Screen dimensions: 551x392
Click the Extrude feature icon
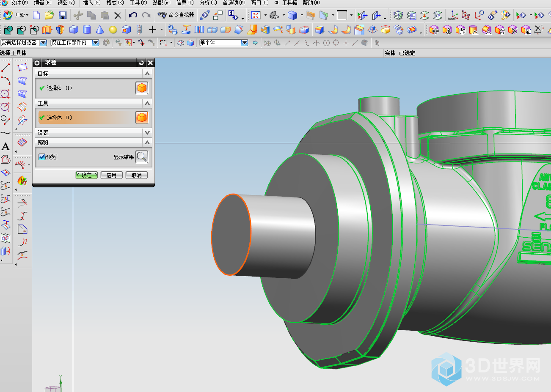click(x=47, y=30)
